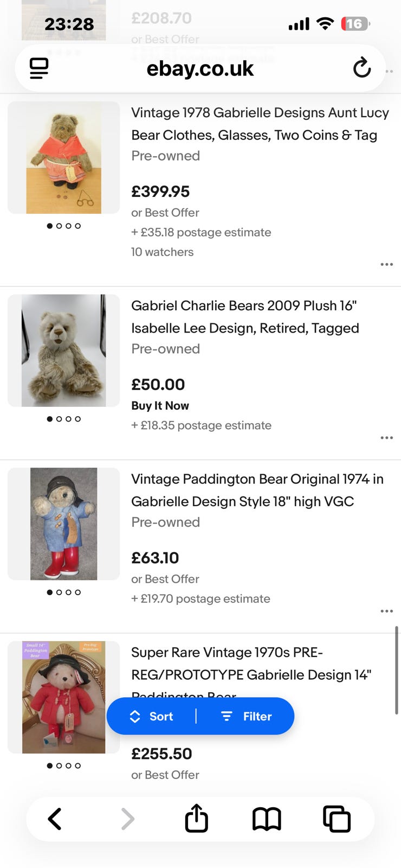Tap the Safari reload page icon

tap(361, 68)
